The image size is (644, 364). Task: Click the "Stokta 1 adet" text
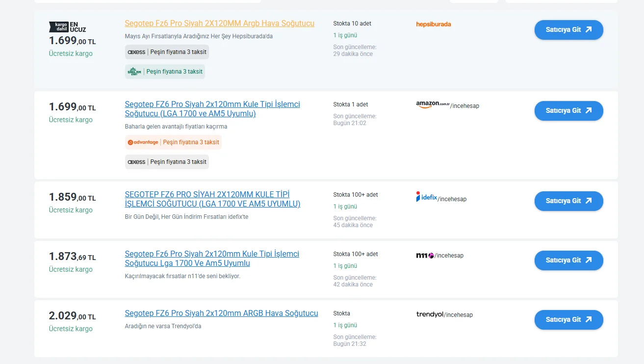(351, 104)
